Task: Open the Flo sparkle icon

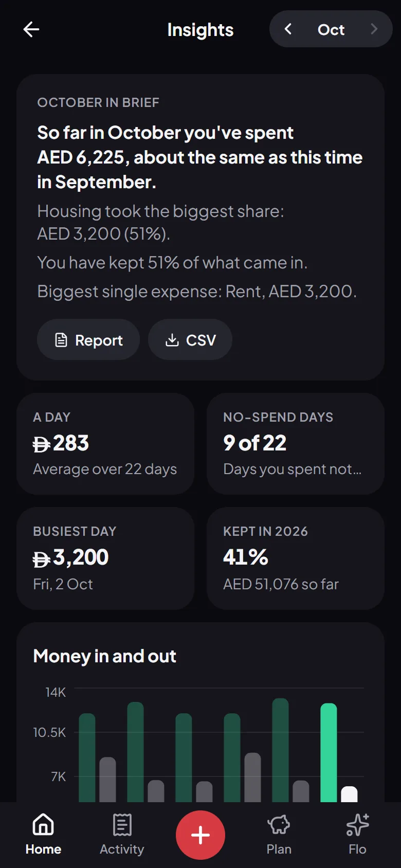Action: [x=357, y=825]
